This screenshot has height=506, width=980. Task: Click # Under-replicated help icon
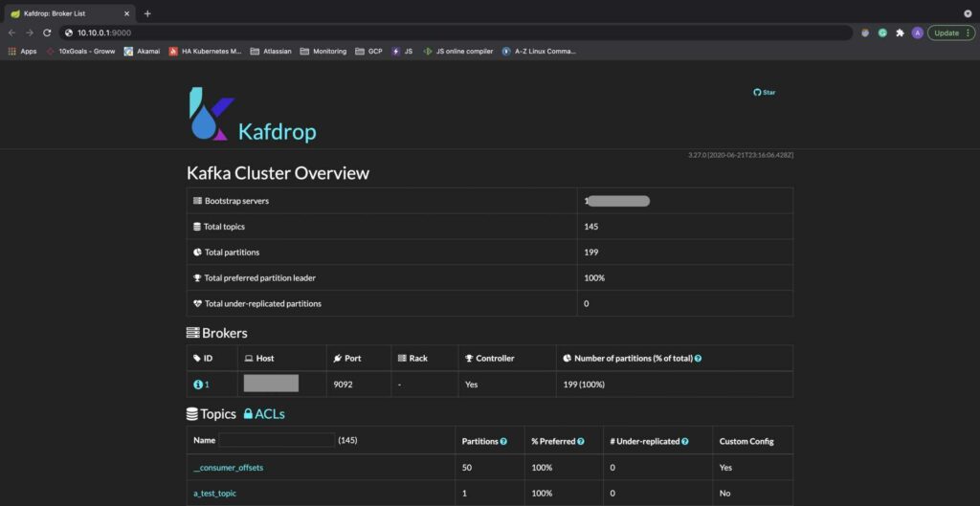pos(685,442)
